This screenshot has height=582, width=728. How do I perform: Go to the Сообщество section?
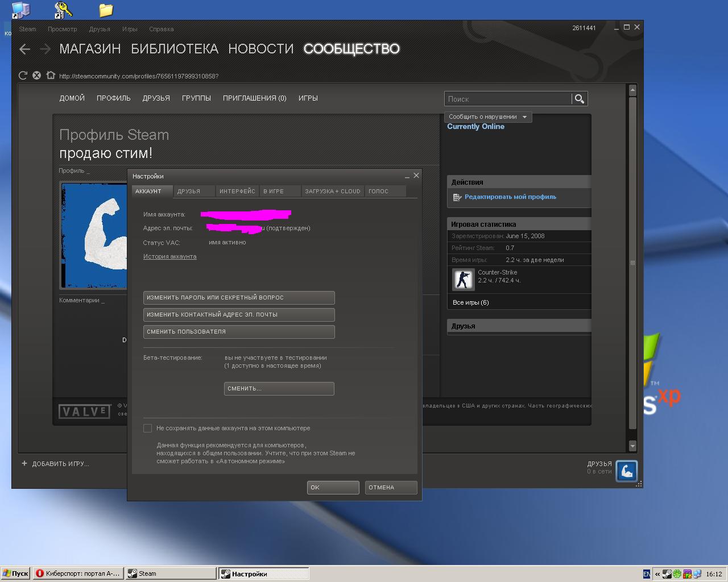351,49
